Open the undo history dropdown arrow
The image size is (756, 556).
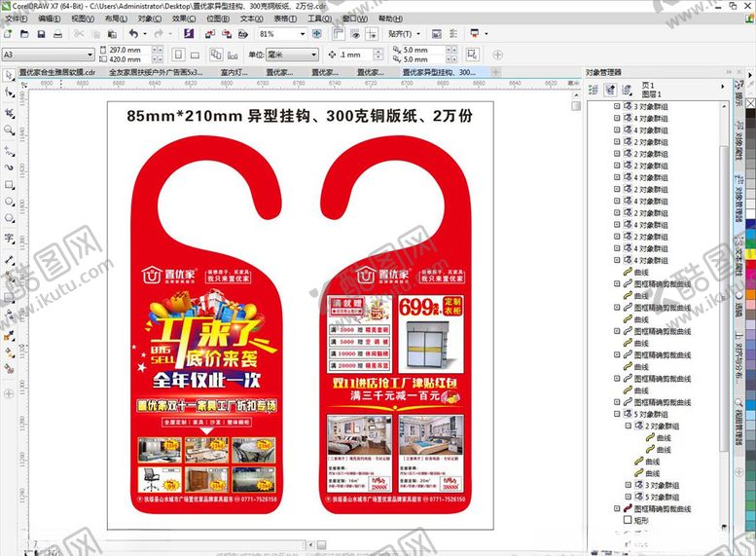pyautogui.click(x=144, y=34)
